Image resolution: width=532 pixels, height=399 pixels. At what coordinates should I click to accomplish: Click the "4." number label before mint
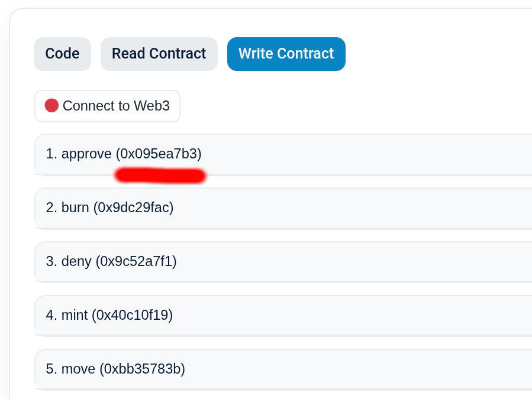point(51,315)
